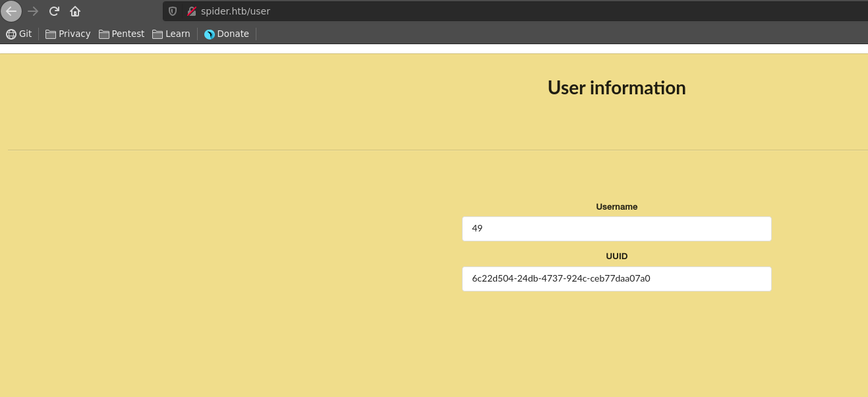
Task: Click into the UUID text field
Action: 616,279
